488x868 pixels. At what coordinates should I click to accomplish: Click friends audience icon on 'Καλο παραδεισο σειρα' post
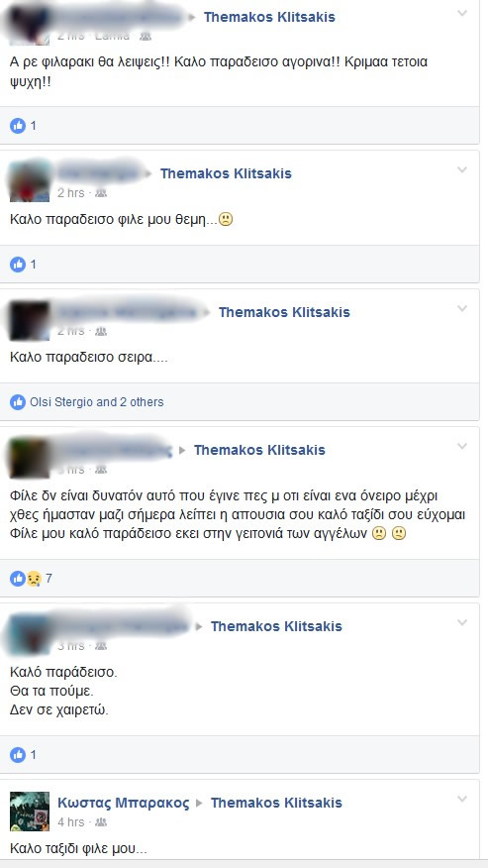(x=101, y=331)
